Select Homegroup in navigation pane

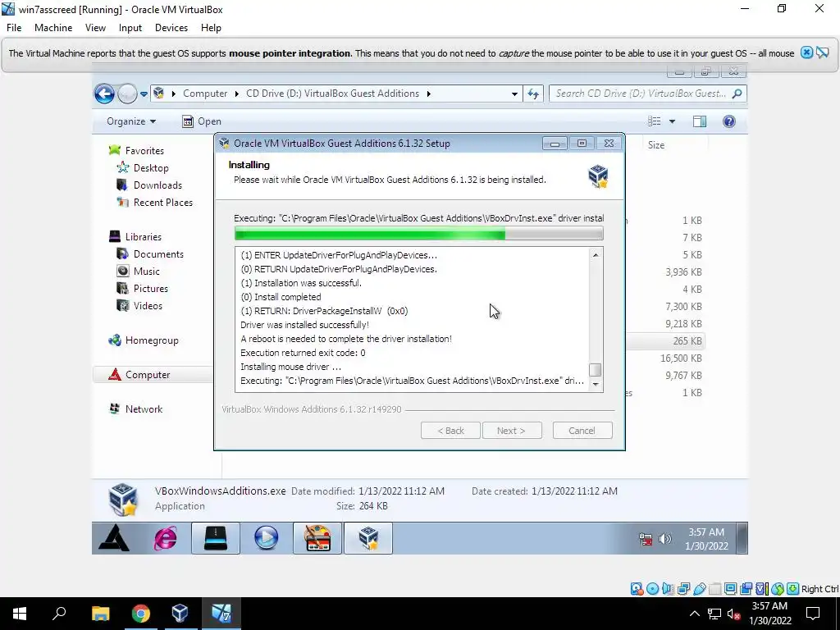coord(151,340)
